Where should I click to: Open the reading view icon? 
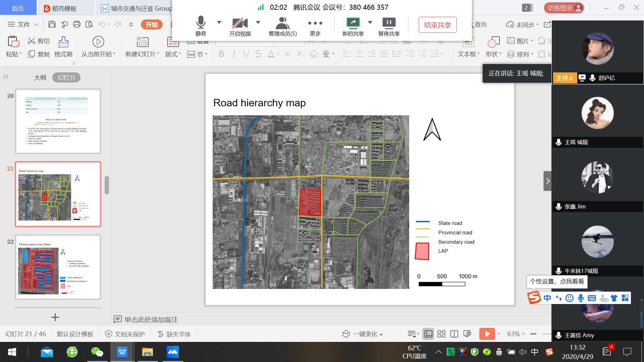pos(454,334)
